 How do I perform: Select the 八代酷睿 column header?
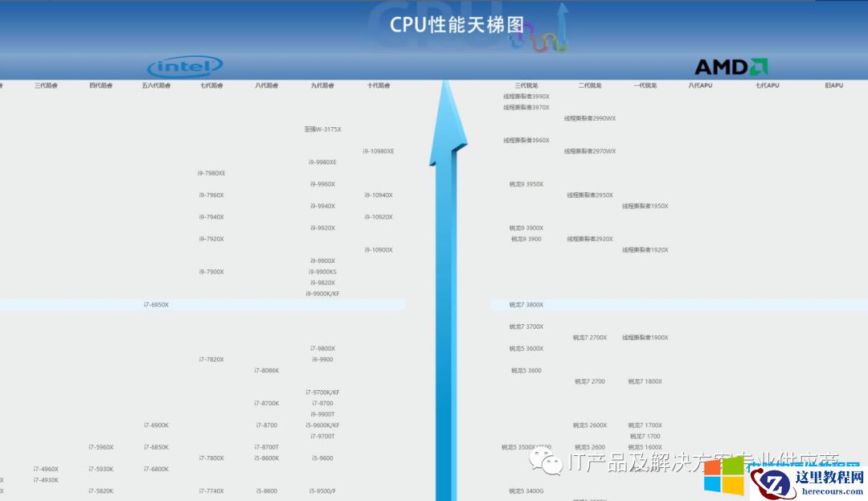[x=266, y=85]
